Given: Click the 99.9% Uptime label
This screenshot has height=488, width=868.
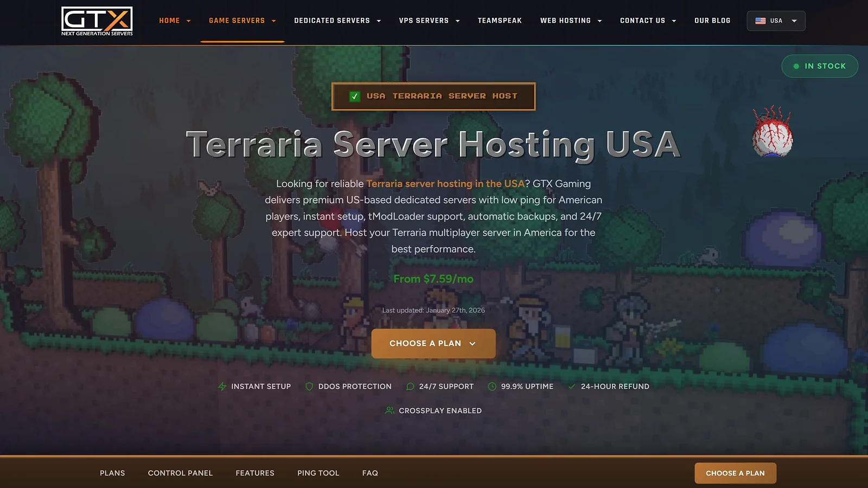Looking at the screenshot, I should point(527,387).
